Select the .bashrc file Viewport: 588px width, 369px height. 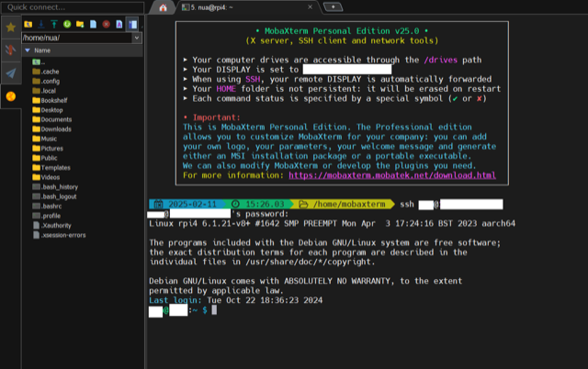[47, 206]
